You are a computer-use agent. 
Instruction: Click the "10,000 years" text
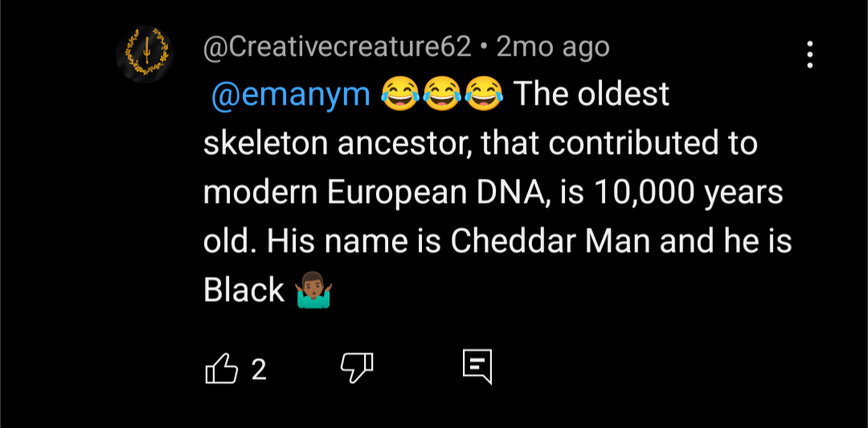point(688,193)
